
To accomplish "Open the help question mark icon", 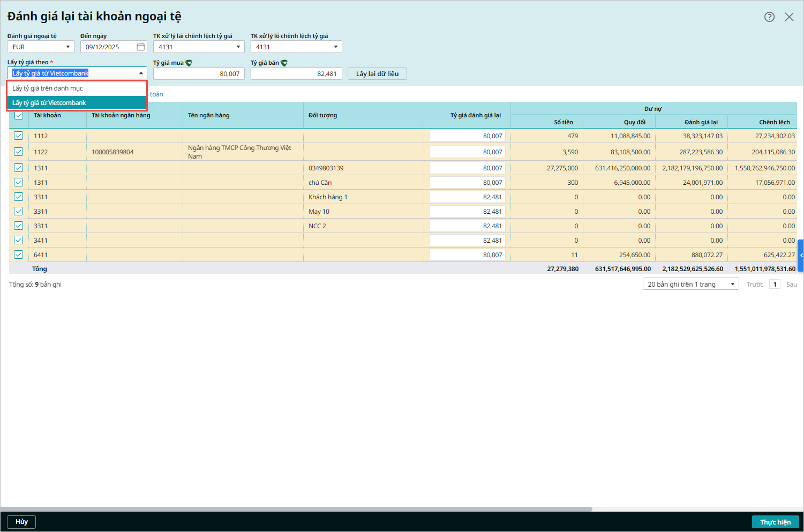I will coord(769,17).
